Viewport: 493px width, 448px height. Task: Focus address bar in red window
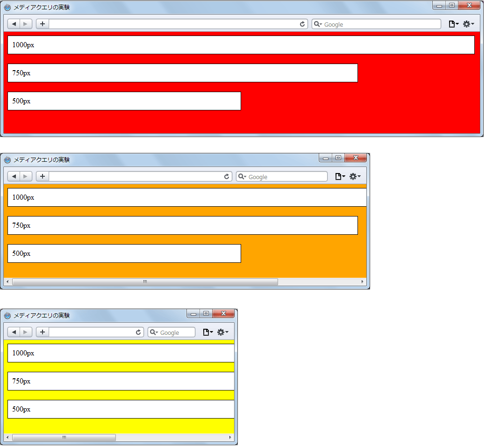pyautogui.click(x=178, y=24)
